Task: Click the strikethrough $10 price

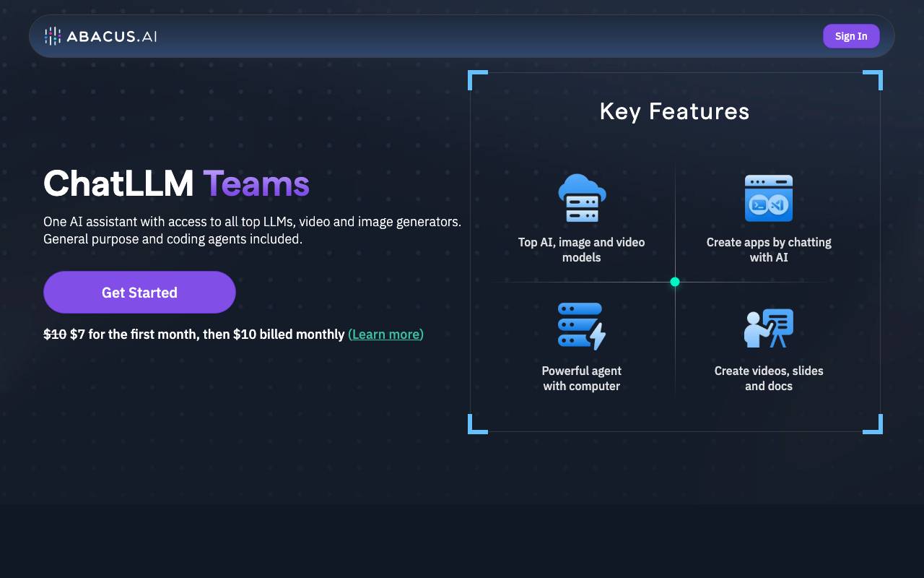Action: click(55, 334)
